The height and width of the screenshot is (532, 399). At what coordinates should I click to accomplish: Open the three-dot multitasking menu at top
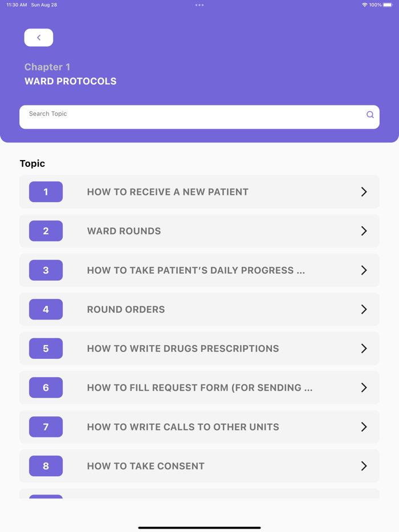(199, 5)
